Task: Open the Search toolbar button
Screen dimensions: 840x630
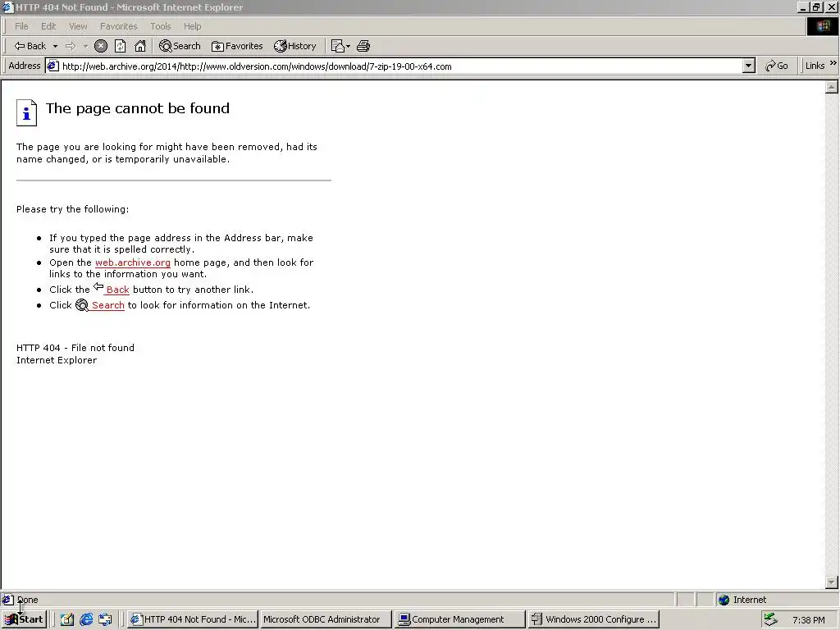Action: tap(180, 46)
